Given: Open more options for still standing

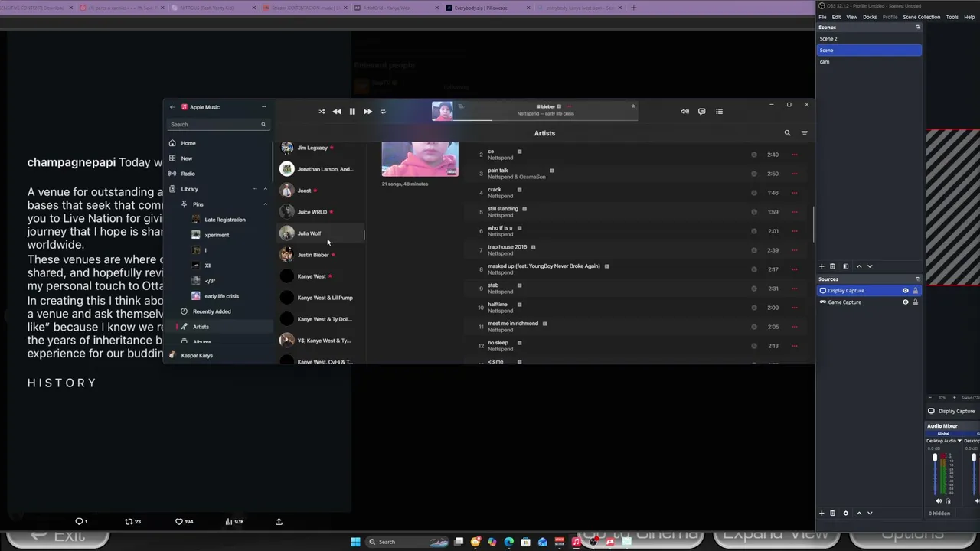Looking at the screenshot, I should click(794, 212).
